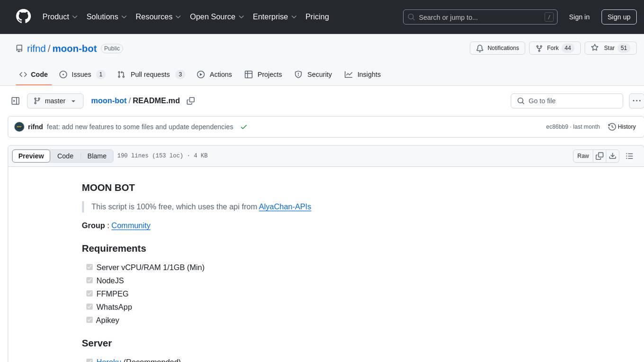Focus the Go to file field
Screen dimensions: 644x362
[567, 101]
